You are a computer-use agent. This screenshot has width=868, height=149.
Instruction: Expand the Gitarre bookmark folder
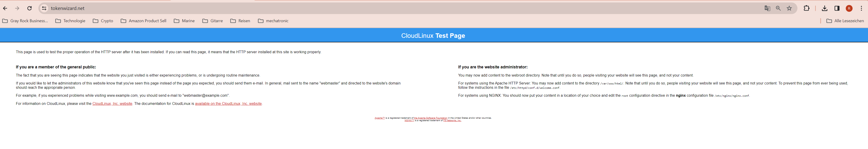point(213,21)
